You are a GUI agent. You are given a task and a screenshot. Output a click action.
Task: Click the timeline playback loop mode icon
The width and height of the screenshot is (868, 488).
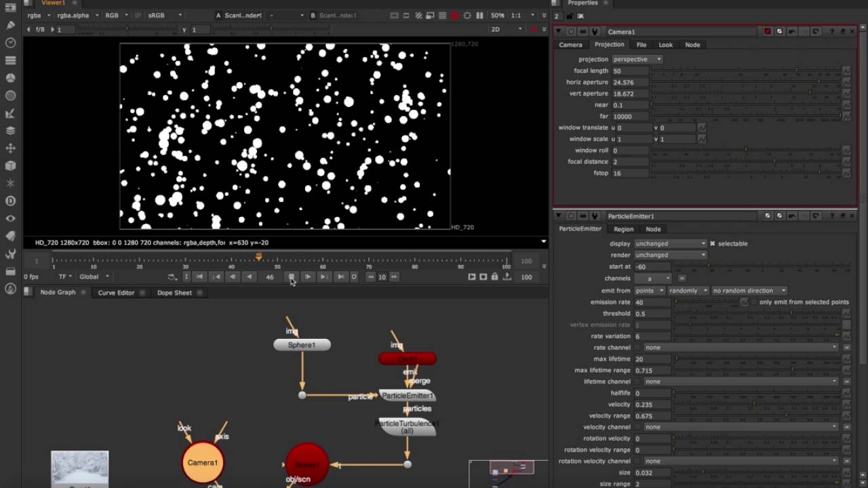pyautogui.click(x=172, y=277)
